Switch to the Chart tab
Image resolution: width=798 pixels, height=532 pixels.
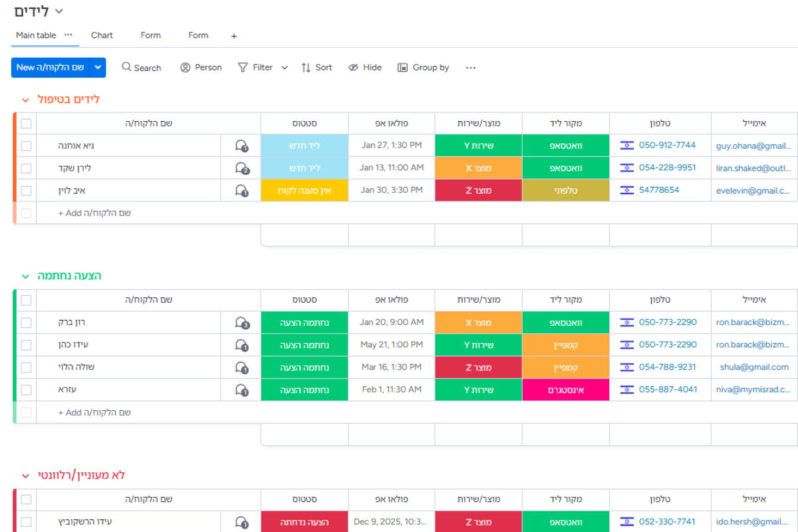click(x=102, y=35)
